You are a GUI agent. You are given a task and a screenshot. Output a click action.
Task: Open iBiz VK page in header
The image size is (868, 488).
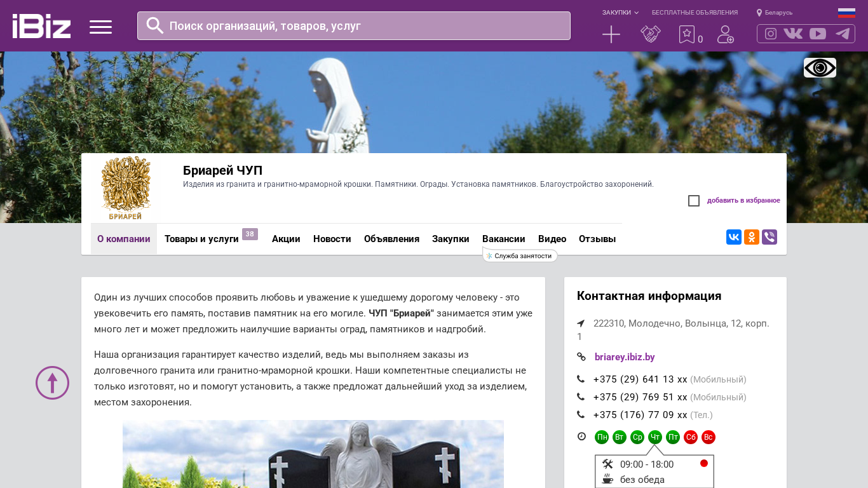793,34
